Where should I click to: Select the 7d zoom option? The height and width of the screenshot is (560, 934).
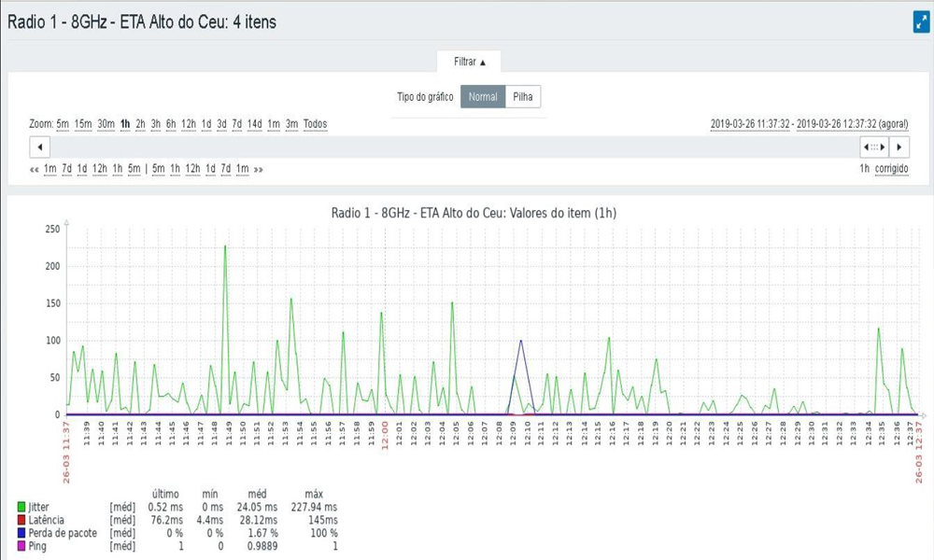[x=237, y=124]
